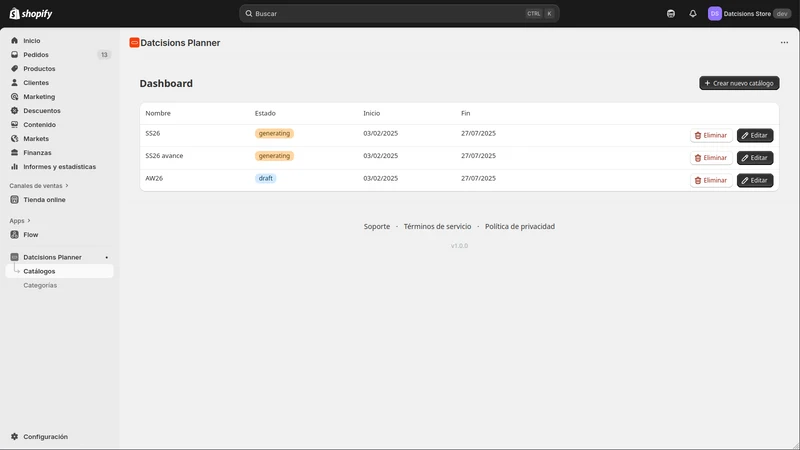Click the 13 orders badge

(104, 55)
